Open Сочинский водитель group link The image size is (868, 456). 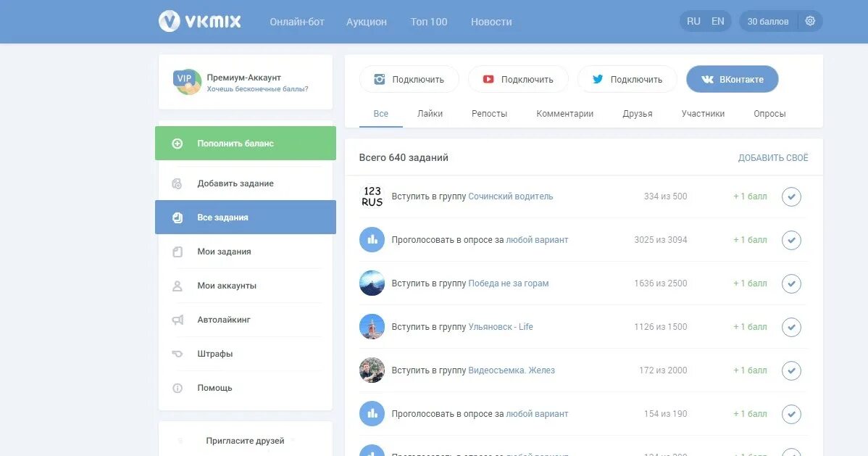[510, 196]
